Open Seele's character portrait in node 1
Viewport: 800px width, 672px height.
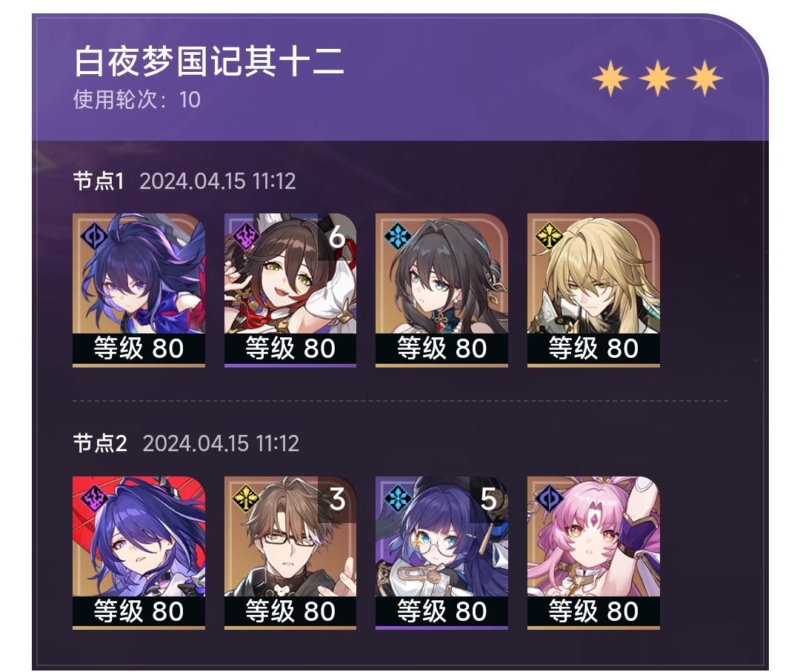(x=139, y=273)
